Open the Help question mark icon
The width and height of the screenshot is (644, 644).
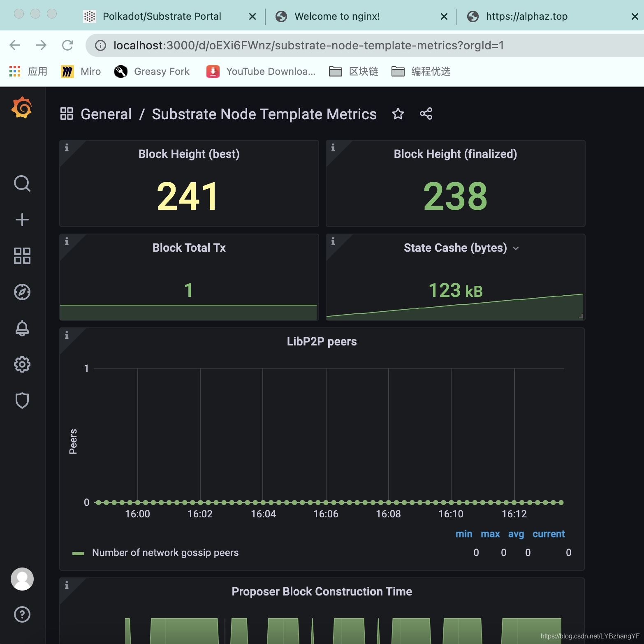(22, 614)
